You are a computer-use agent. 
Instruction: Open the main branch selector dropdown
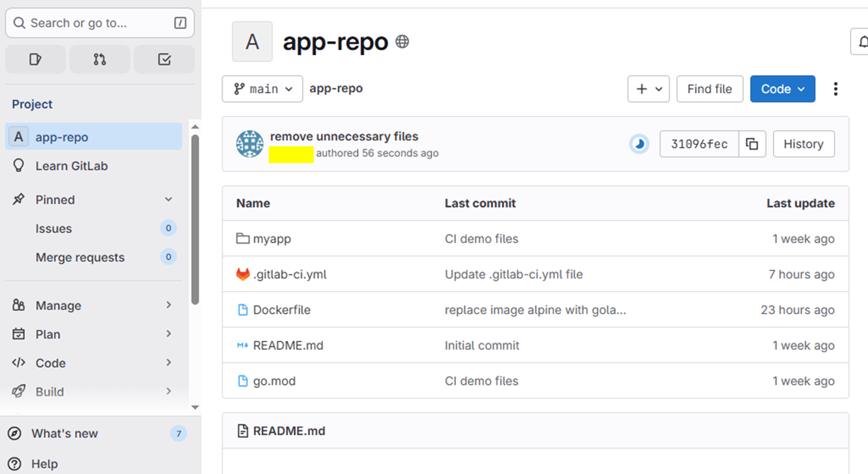[x=262, y=89]
